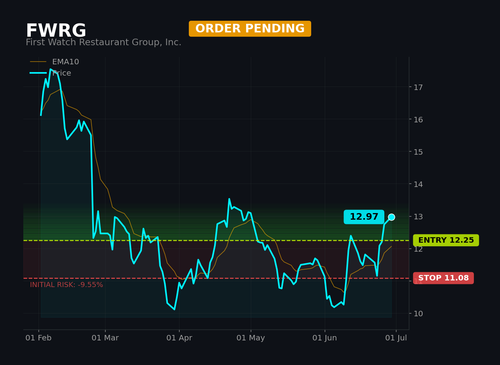This screenshot has height=365, width=500.
Task: Click the 17 price axis tick
Action: (418, 87)
